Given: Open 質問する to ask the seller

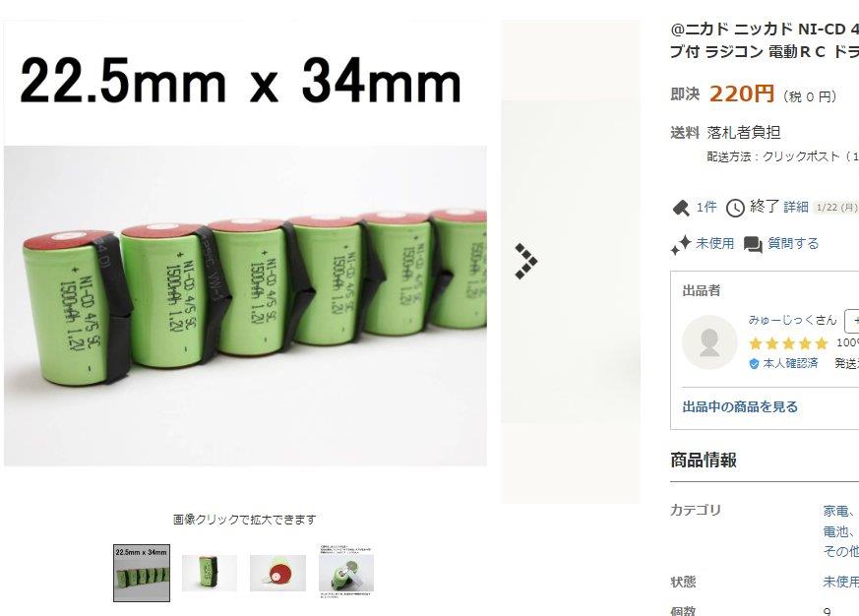Looking at the screenshot, I should click(x=793, y=243).
